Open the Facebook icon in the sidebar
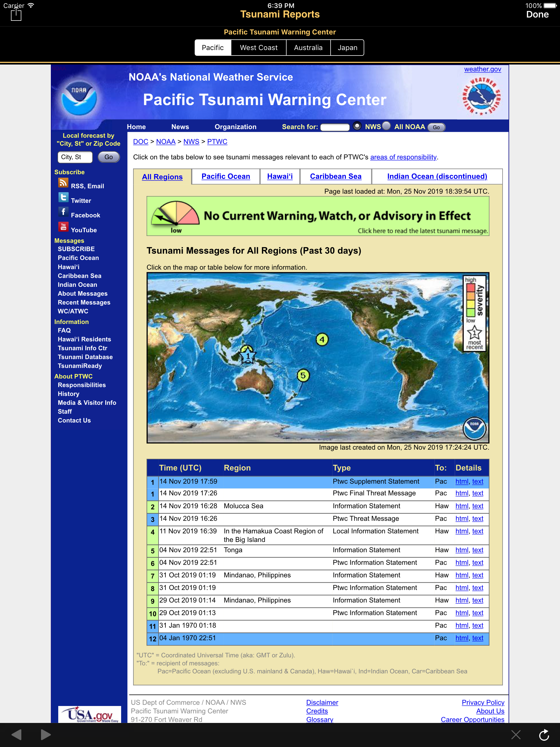Viewport: 560px width, 747px height. click(x=63, y=212)
